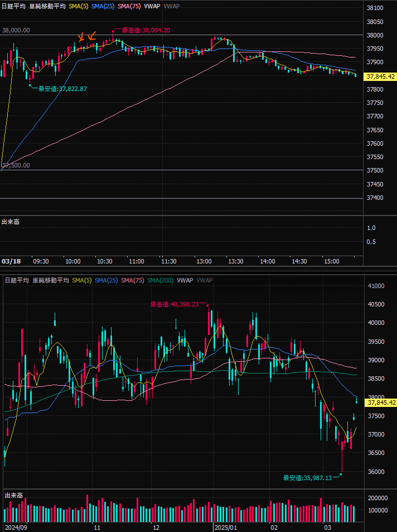Viewport: 397px width, 532px height.
Task: Click the 41000 price axis value
Action: (x=376, y=286)
